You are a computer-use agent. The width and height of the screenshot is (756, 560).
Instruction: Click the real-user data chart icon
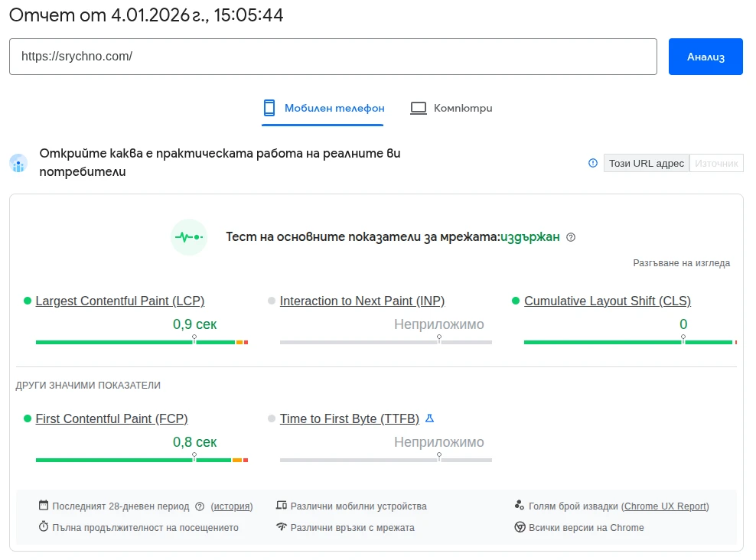[18, 164]
